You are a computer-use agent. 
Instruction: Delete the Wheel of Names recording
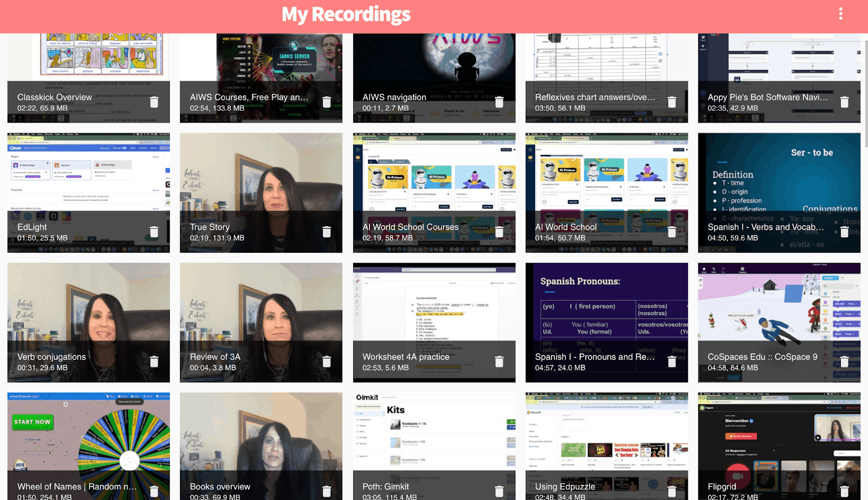[154, 491]
